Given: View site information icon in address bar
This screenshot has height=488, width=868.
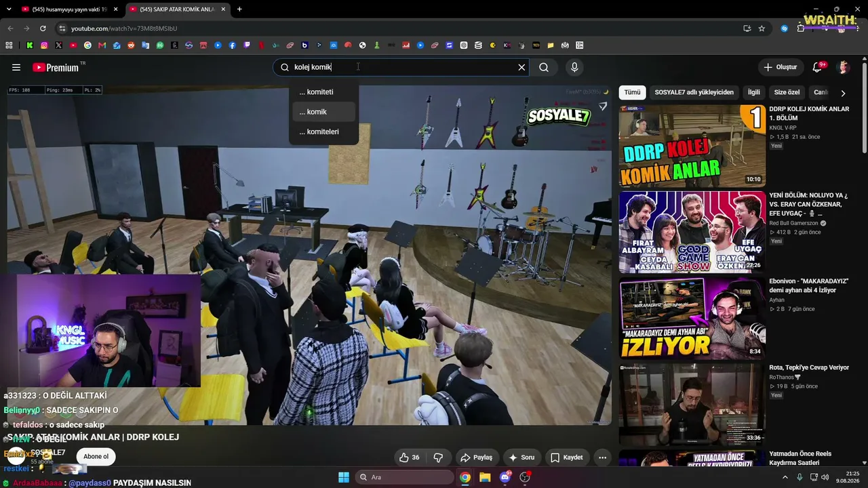Looking at the screenshot, I should pyautogui.click(x=62, y=28).
